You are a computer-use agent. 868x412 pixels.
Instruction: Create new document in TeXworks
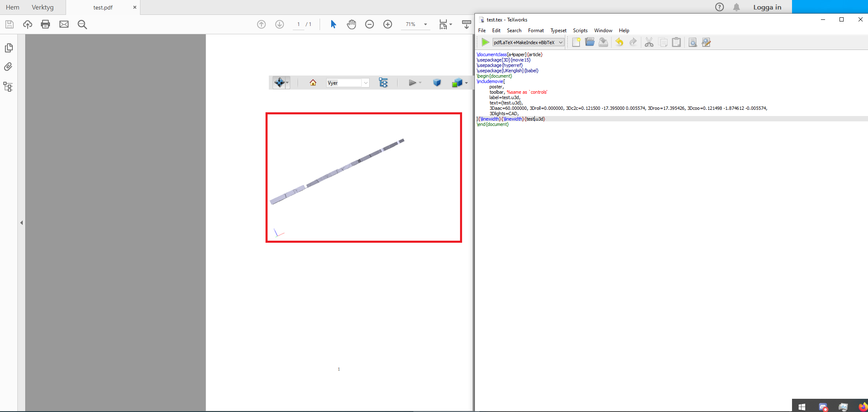coord(576,42)
